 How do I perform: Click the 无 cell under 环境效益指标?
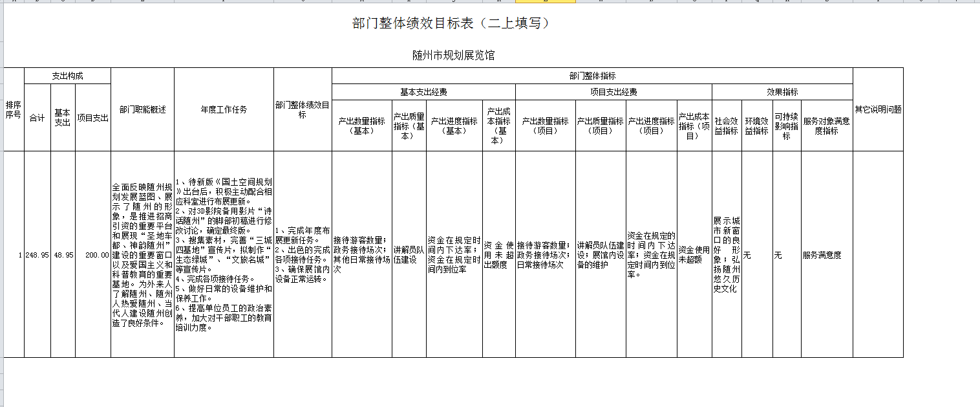[757, 254]
